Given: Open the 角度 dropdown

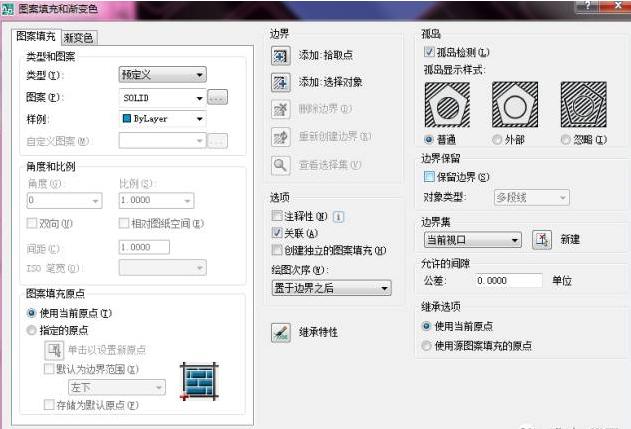Looking at the screenshot, I should (64, 200).
